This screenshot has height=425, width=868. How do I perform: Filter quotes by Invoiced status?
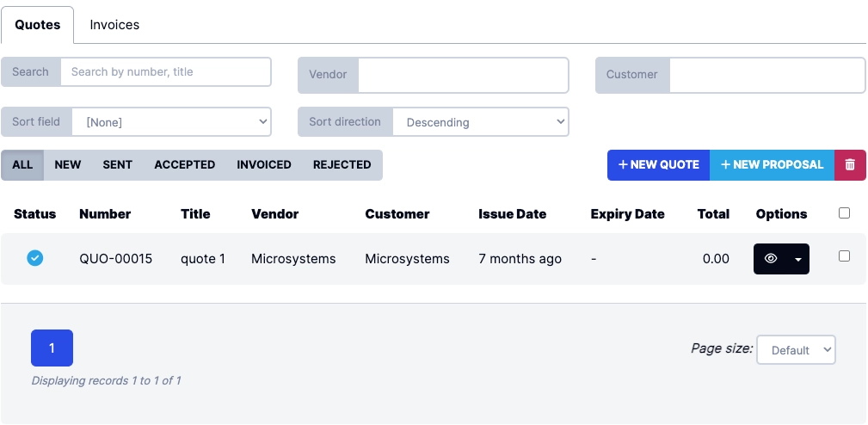[x=264, y=164]
